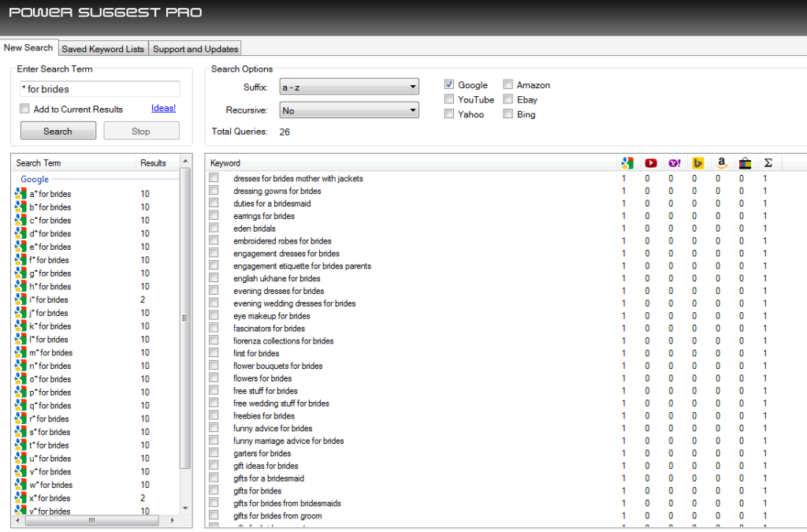Enable the Bing search engine checkbox
Viewport: 807px width, 532px height.
508,113
